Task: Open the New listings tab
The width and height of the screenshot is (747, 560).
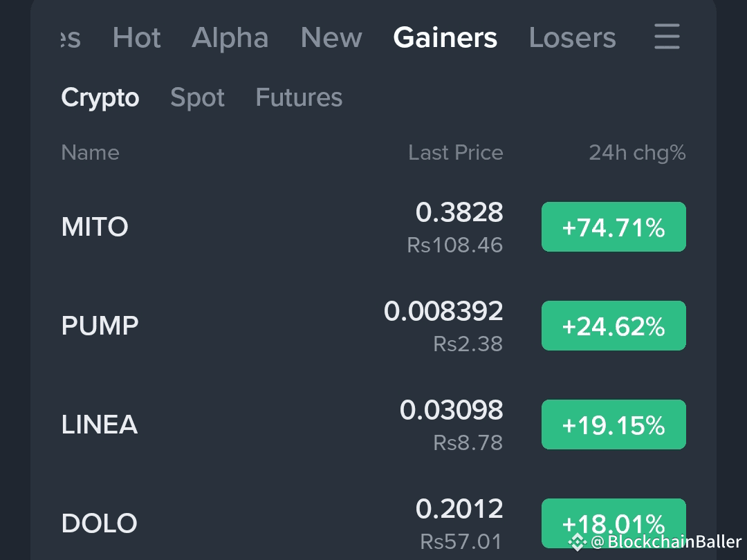Action: pyautogui.click(x=331, y=37)
